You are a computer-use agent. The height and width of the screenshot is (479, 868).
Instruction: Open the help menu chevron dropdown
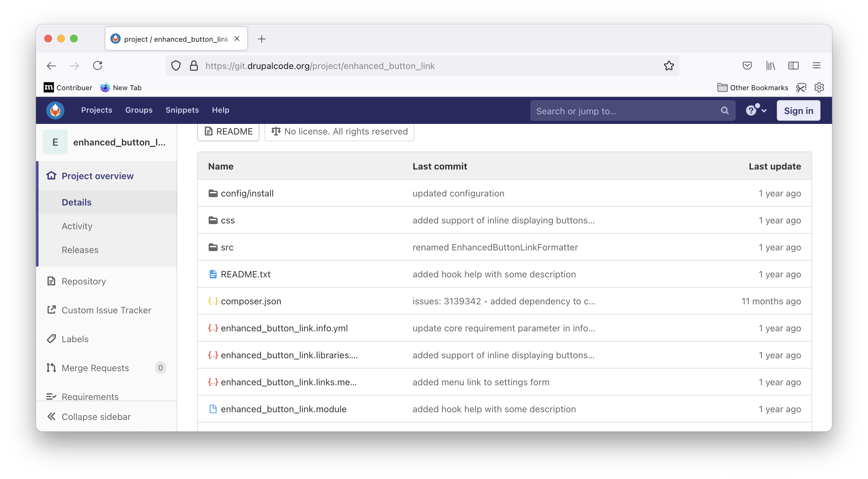tap(764, 110)
